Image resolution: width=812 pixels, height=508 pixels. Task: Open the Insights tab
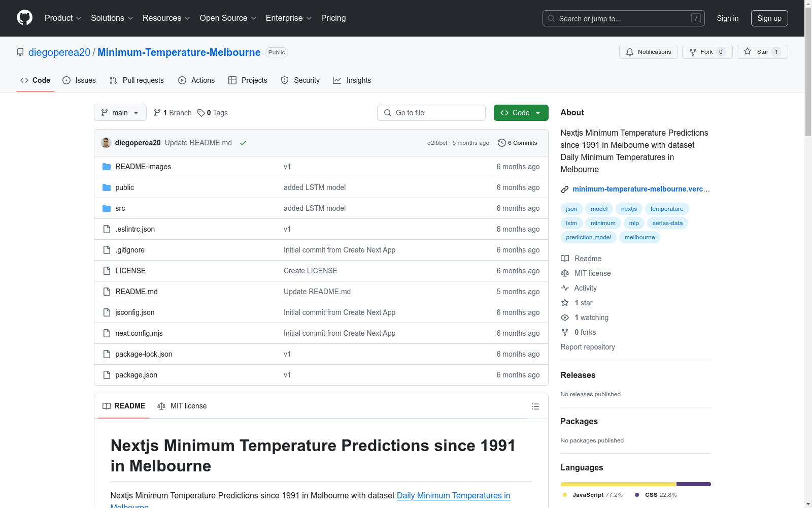tap(352, 80)
